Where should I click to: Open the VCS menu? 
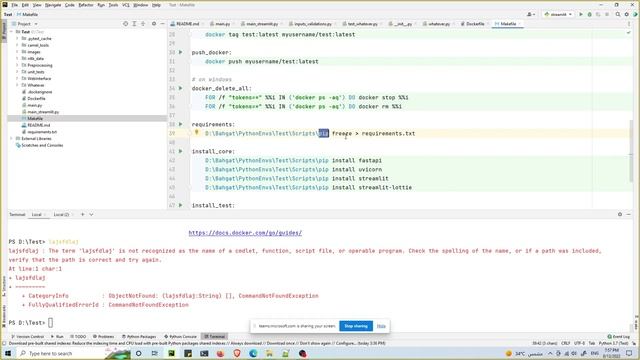click(126, 5)
